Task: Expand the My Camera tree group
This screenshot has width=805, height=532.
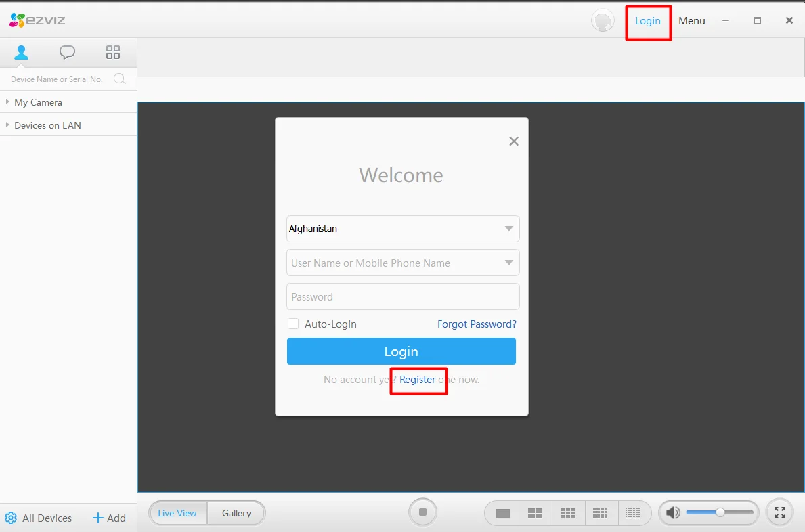Action: click(7, 102)
